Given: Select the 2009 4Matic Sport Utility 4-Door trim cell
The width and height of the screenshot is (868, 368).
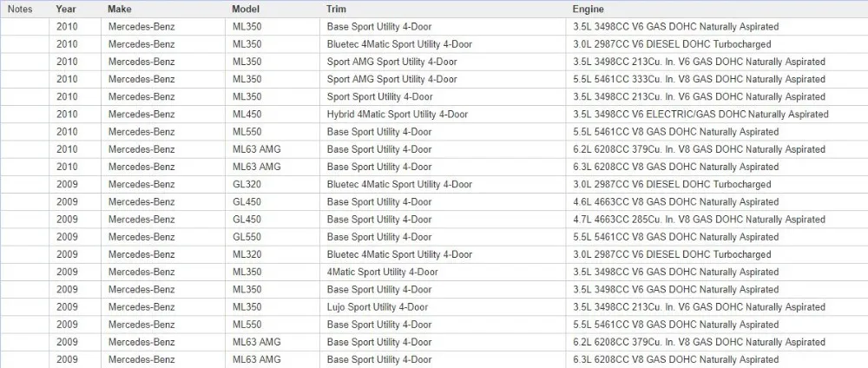Looking at the screenshot, I should tap(443, 273).
